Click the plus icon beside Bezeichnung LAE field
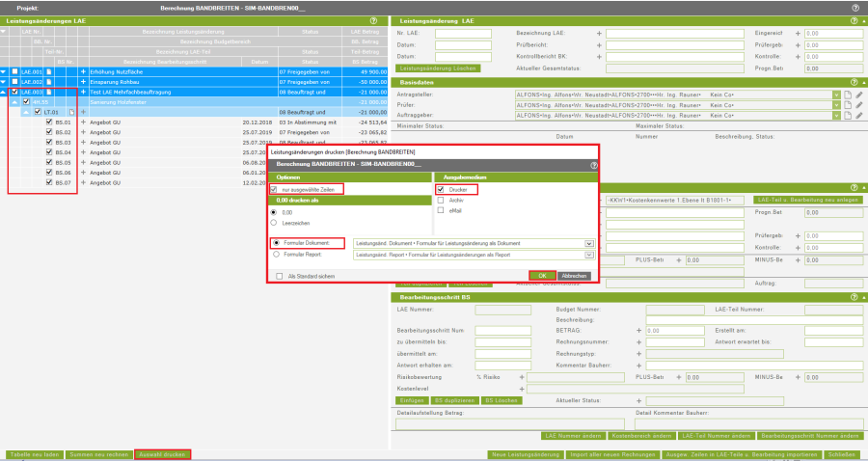Screen dimensions: 868x461 [x=599, y=33]
